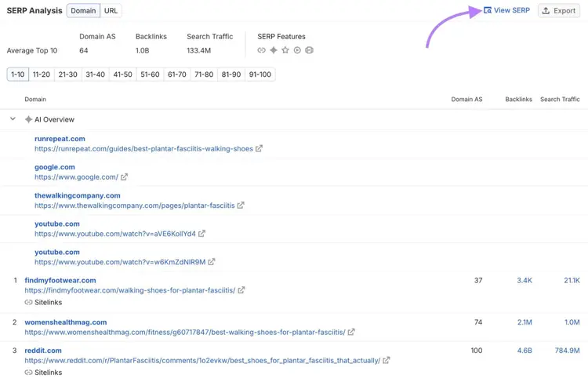Click the Search Traffic column header in table
Screen dimensions: 588x382
tap(560, 100)
